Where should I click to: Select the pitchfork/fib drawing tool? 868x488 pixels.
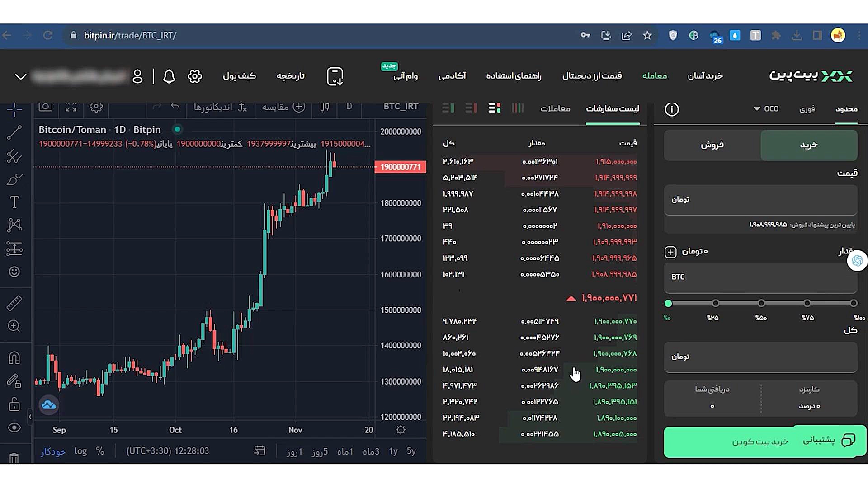14,156
